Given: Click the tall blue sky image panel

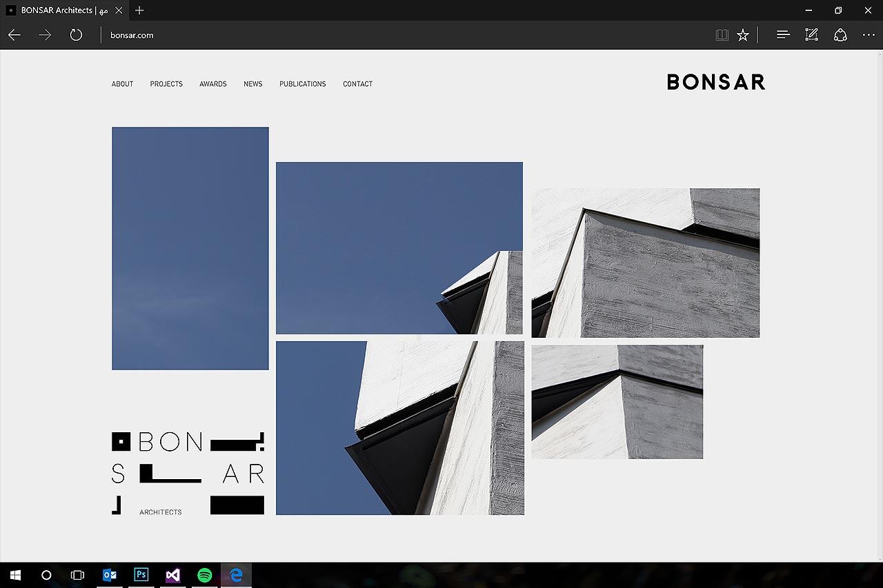Looking at the screenshot, I should tap(190, 248).
